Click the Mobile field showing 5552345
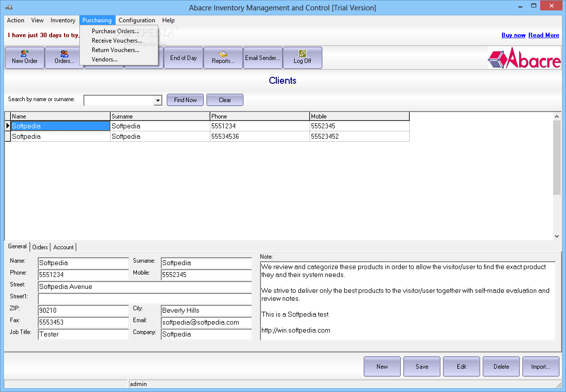Screen dimensions: 566x392 pyautogui.click(x=206, y=275)
